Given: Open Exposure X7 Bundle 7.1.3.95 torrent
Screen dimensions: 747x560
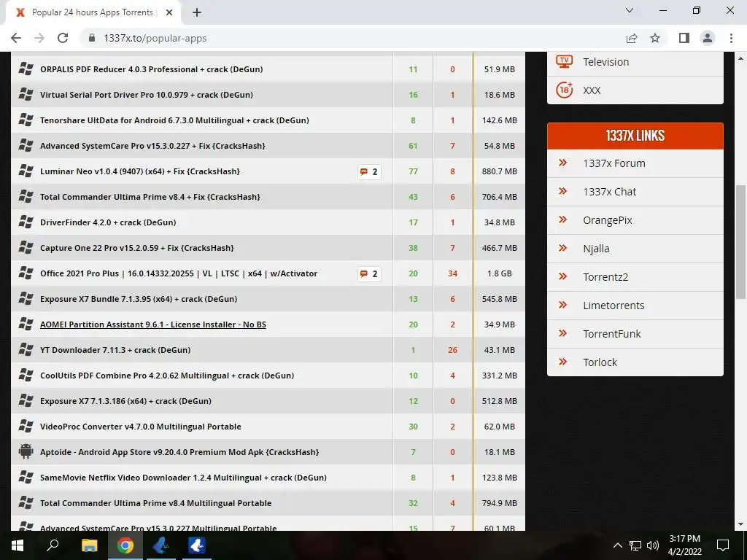Looking at the screenshot, I should point(139,299).
